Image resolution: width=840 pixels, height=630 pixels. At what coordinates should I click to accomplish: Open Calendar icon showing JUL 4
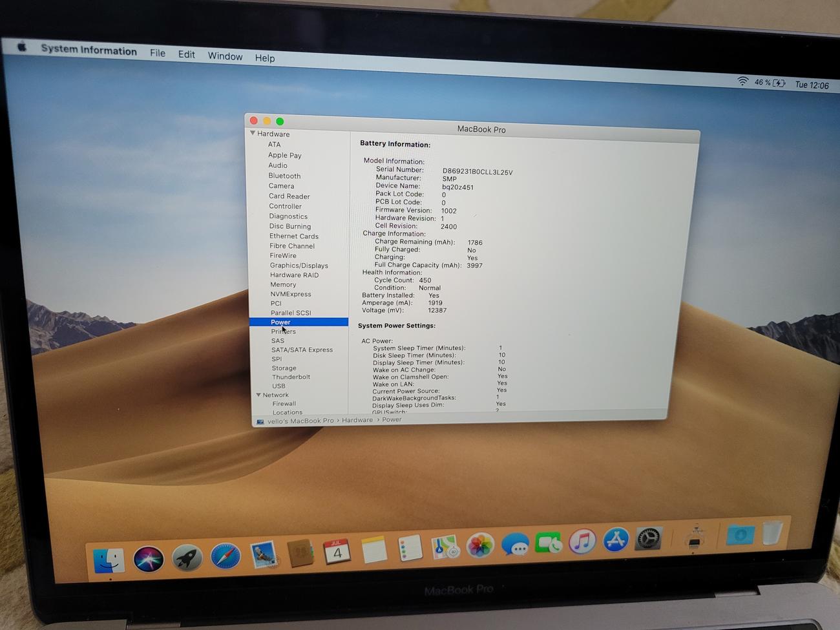click(x=337, y=551)
